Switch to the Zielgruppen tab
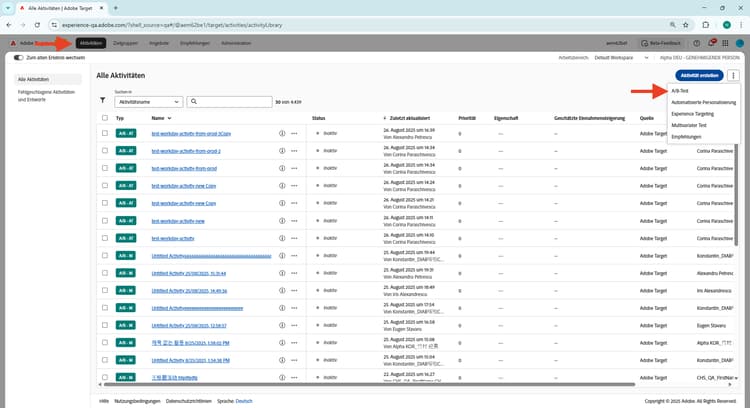This screenshot has height=408, width=750. coord(125,43)
